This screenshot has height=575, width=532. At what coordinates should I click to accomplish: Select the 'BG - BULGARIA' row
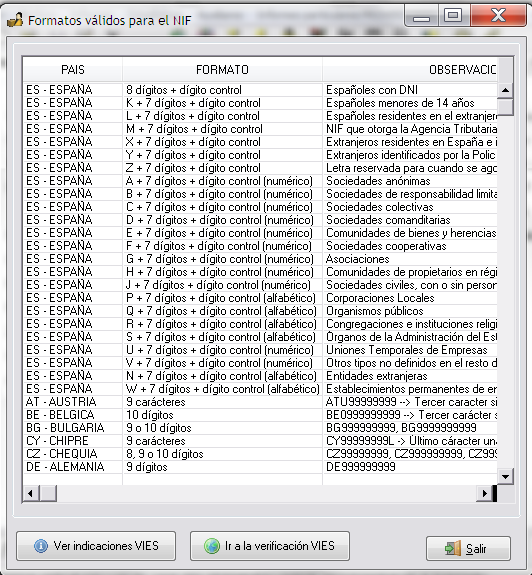click(260, 428)
